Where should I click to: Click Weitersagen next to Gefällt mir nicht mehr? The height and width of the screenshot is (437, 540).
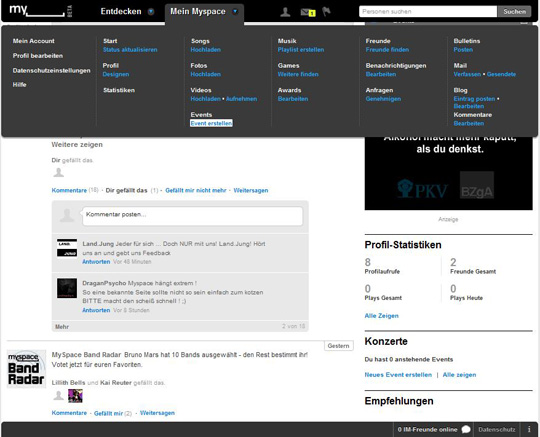tap(251, 190)
